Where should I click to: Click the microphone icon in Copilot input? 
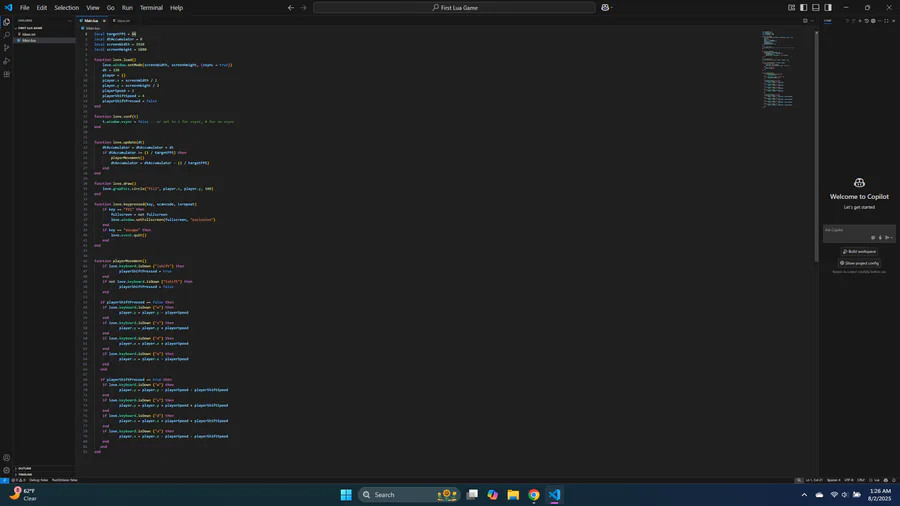coord(880,238)
